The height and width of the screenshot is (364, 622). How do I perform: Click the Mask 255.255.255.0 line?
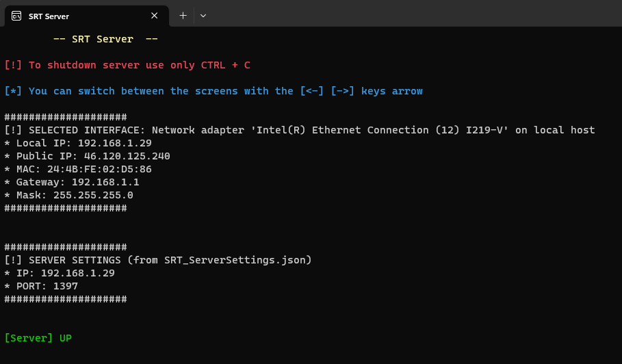point(68,195)
